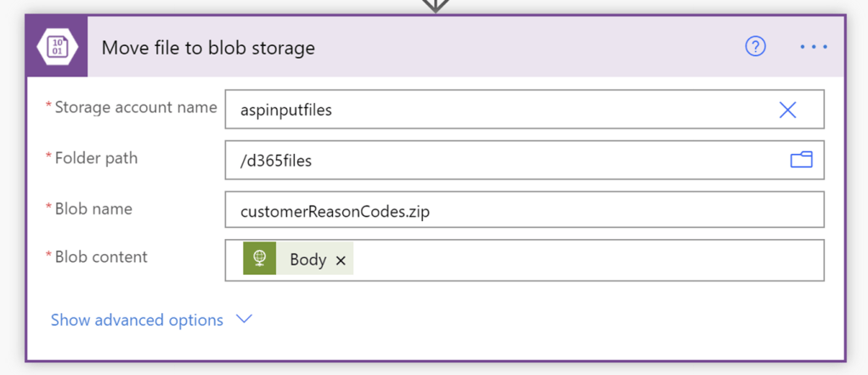
Task: Click the blob storage connector icon
Action: (x=58, y=47)
